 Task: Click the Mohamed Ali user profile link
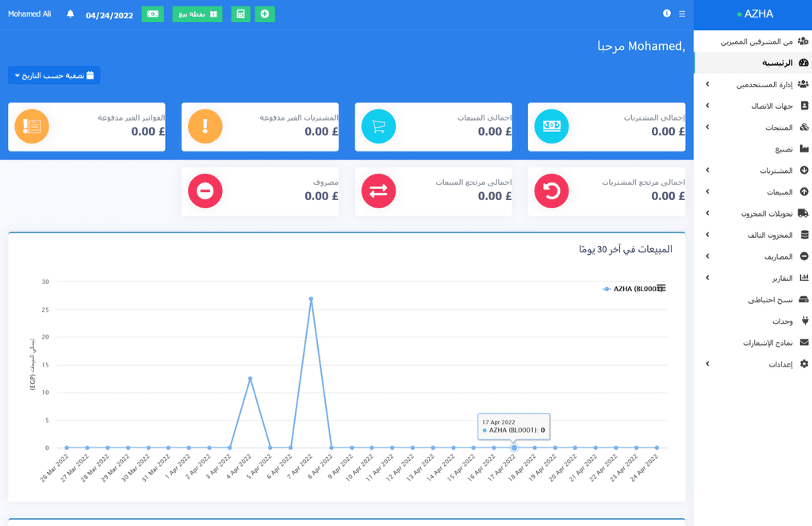tap(29, 14)
